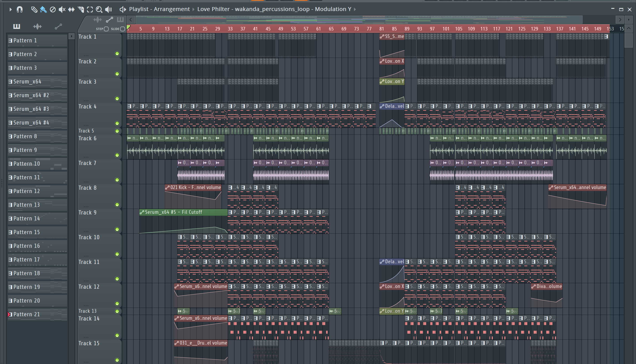Click bar 33 on timeline ruler
636x364 pixels.
230,29
